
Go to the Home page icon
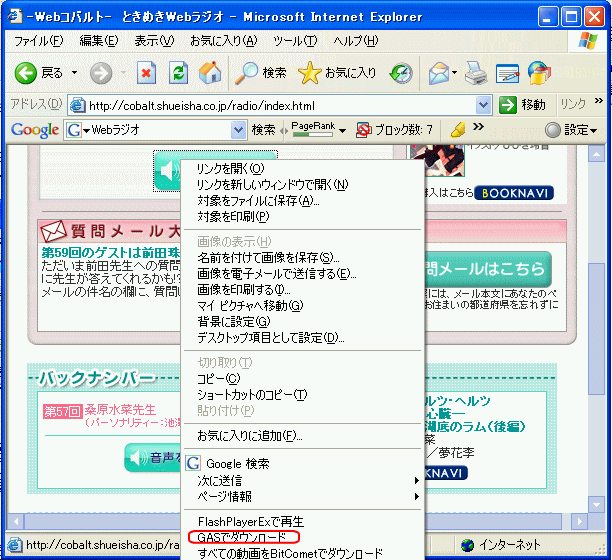pyautogui.click(x=210, y=73)
